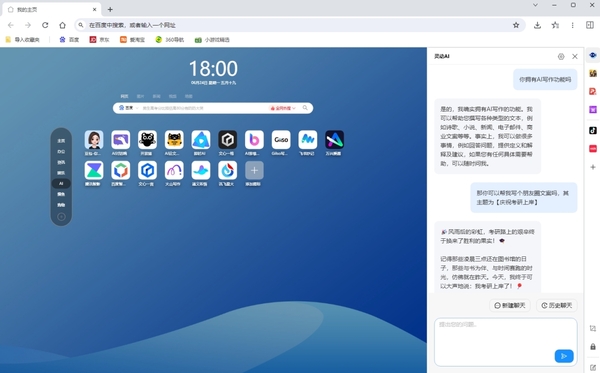The height and width of the screenshot is (373, 600).
Task: Toggle the side panel button in toolbar
Action: 590,25
